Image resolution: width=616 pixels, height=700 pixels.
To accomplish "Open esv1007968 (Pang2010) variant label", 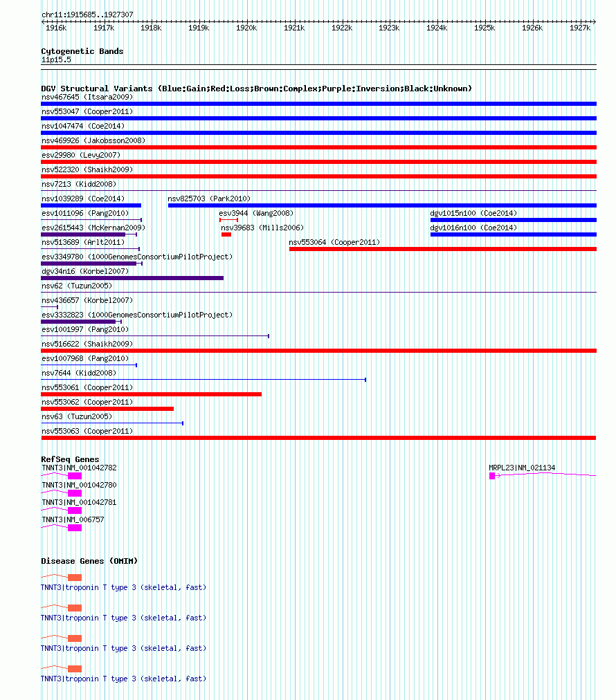I will 85,358.
